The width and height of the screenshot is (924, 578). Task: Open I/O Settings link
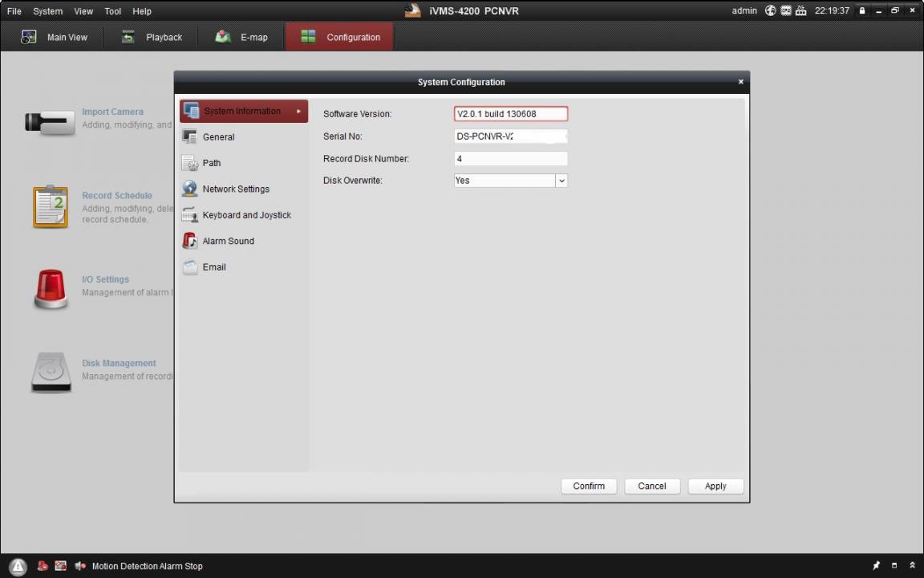[106, 279]
